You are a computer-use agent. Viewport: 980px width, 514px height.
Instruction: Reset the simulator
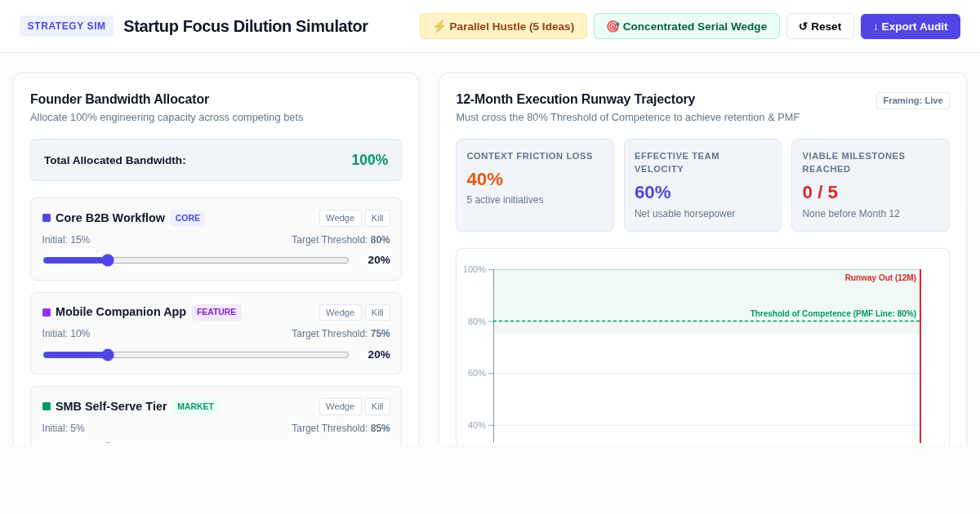[820, 26]
